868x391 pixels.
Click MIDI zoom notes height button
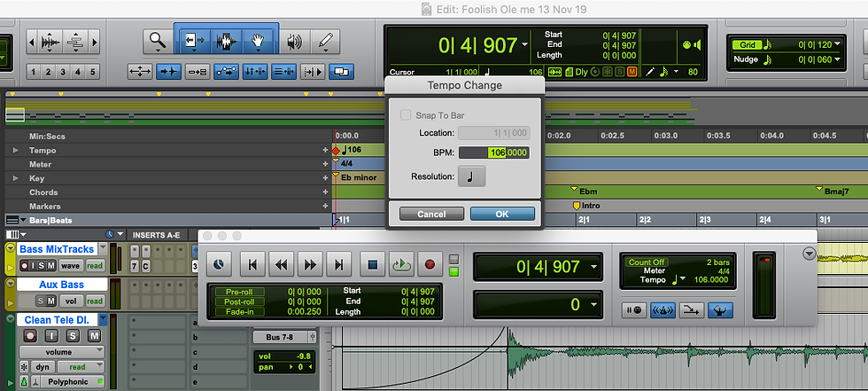76,42
